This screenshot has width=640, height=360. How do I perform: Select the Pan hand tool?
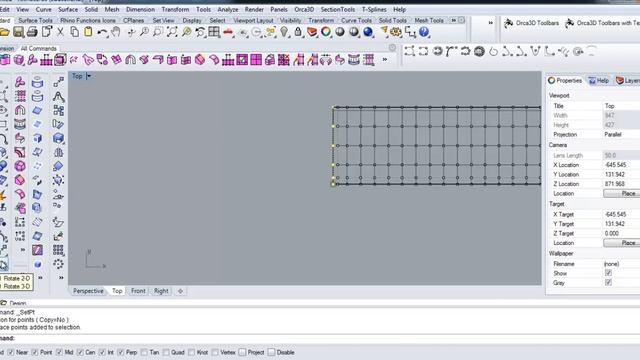[x=116, y=32]
